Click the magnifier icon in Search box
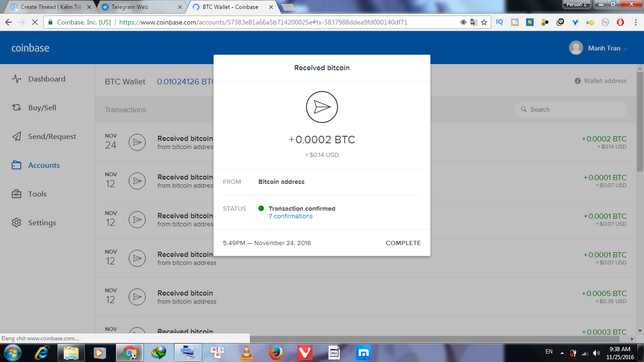Screen dimensions: 644x362 click(523, 110)
